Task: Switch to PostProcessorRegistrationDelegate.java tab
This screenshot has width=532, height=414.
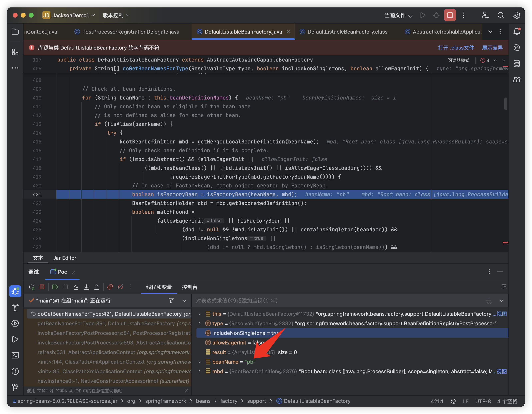Action: click(x=127, y=32)
